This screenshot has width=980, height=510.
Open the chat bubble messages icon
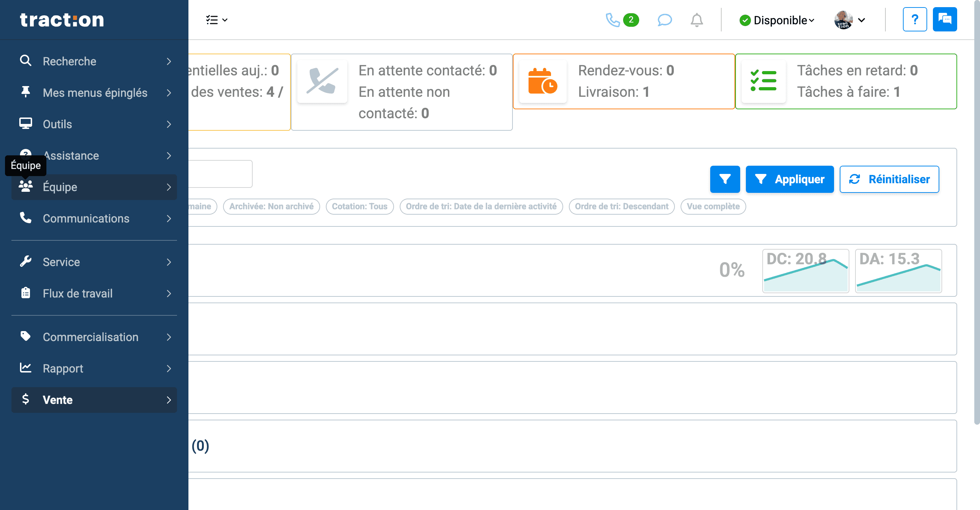[664, 20]
